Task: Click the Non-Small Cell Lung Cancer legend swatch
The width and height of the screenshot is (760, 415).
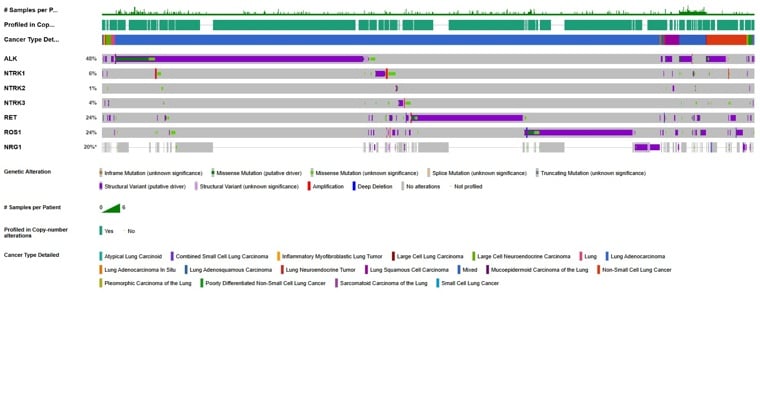Action: click(599, 269)
